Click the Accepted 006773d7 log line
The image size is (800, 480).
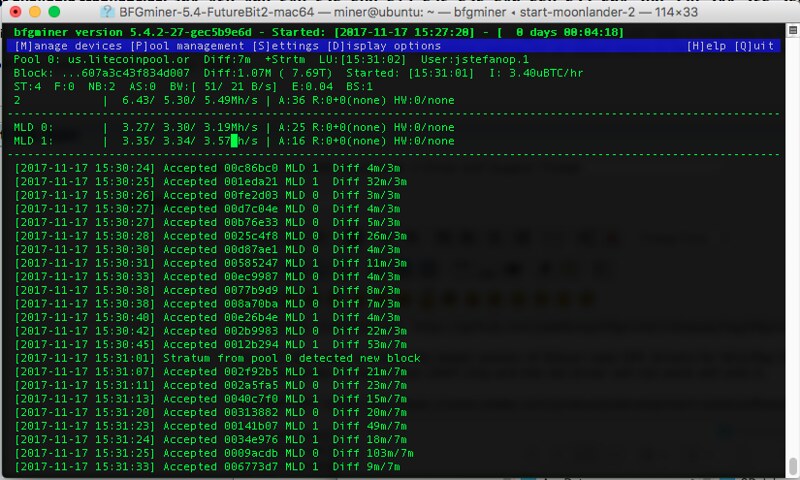pos(207,467)
